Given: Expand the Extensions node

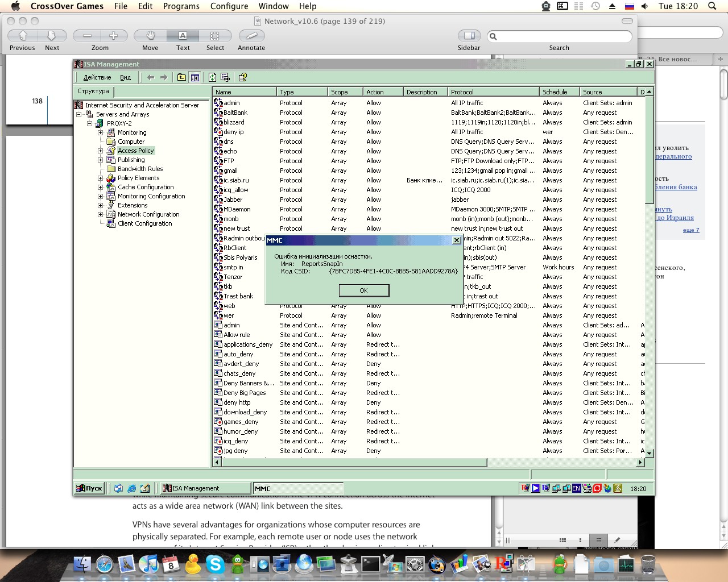Looking at the screenshot, I should tap(101, 205).
